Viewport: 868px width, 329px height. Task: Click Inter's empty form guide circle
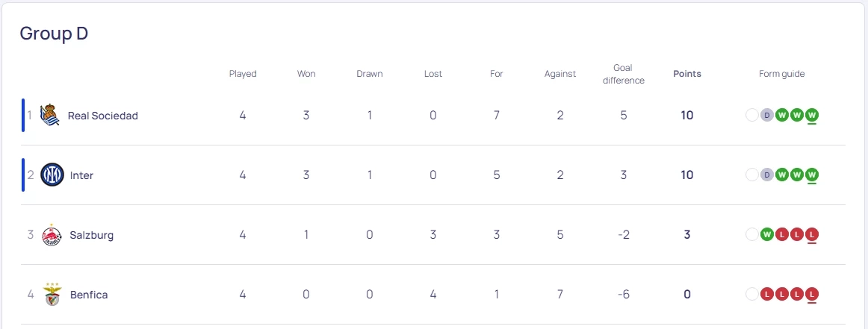click(751, 175)
